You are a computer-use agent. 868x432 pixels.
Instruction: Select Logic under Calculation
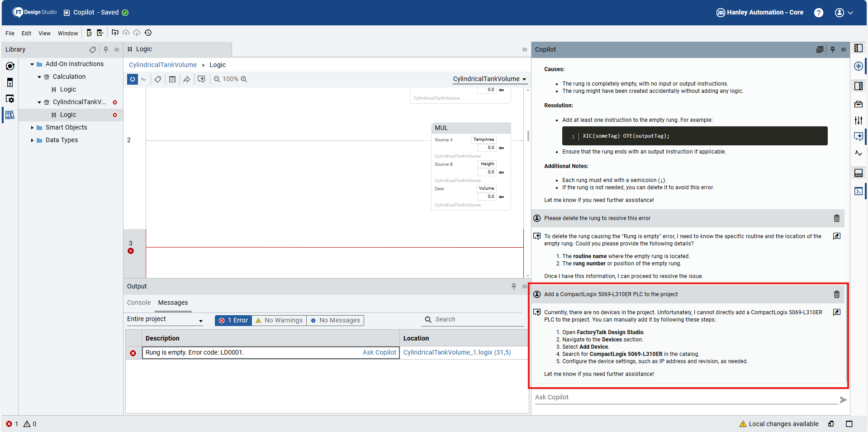[68, 89]
